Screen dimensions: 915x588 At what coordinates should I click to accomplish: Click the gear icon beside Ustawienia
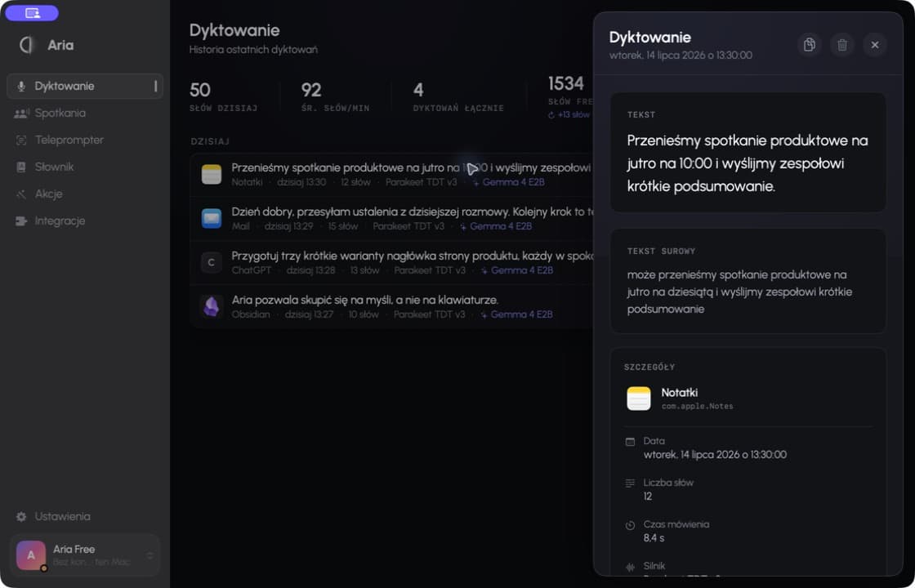pos(21,517)
